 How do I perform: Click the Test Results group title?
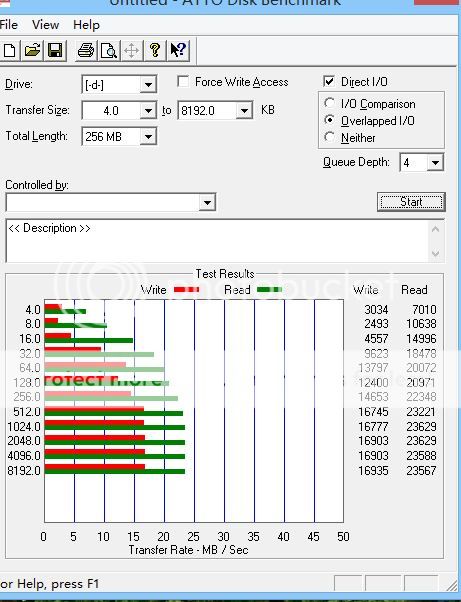(x=225, y=274)
